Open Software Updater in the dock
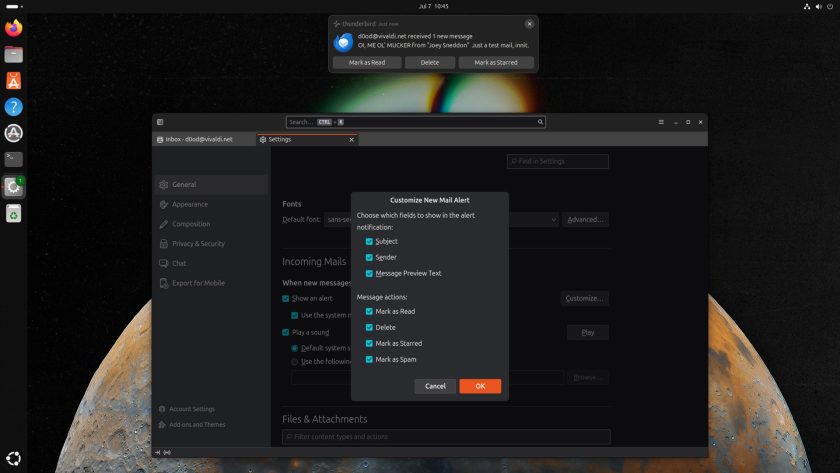 tap(13, 133)
